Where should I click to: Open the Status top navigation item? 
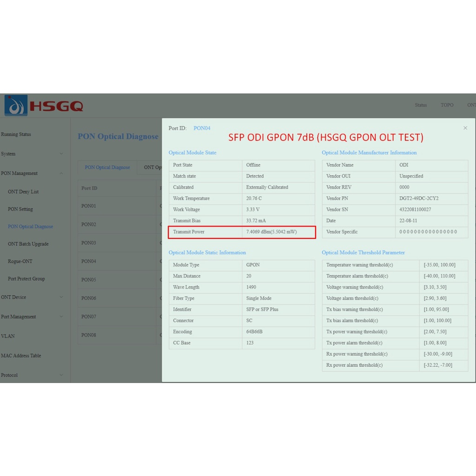click(421, 105)
